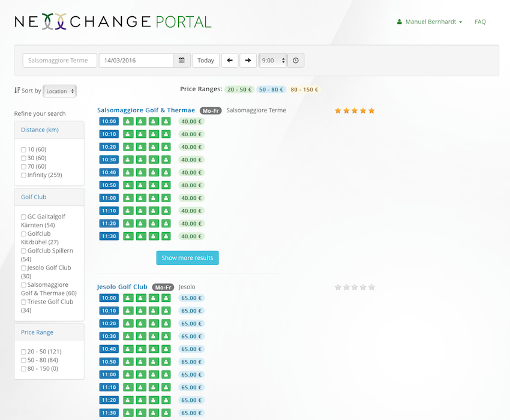This screenshot has height=420, width=510.
Task: Collapse the Golf Club filter panel
Action: tap(34, 197)
